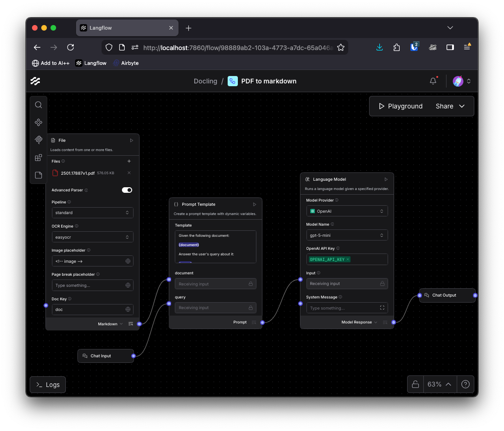The image size is (504, 431).
Task: Open the OCR Engine dropdown showing easyocr
Action: (x=92, y=237)
